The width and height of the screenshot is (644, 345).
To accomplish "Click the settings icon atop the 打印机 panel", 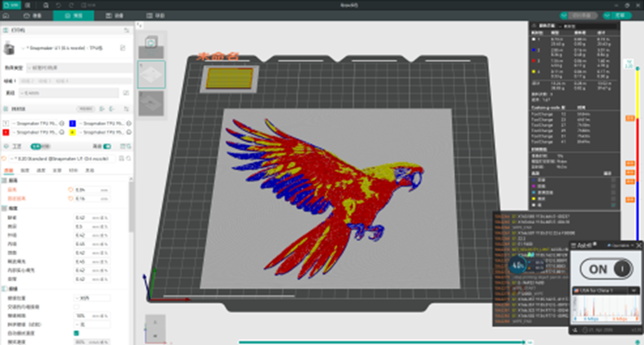I will pyautogui.click(x=127, y=30).
